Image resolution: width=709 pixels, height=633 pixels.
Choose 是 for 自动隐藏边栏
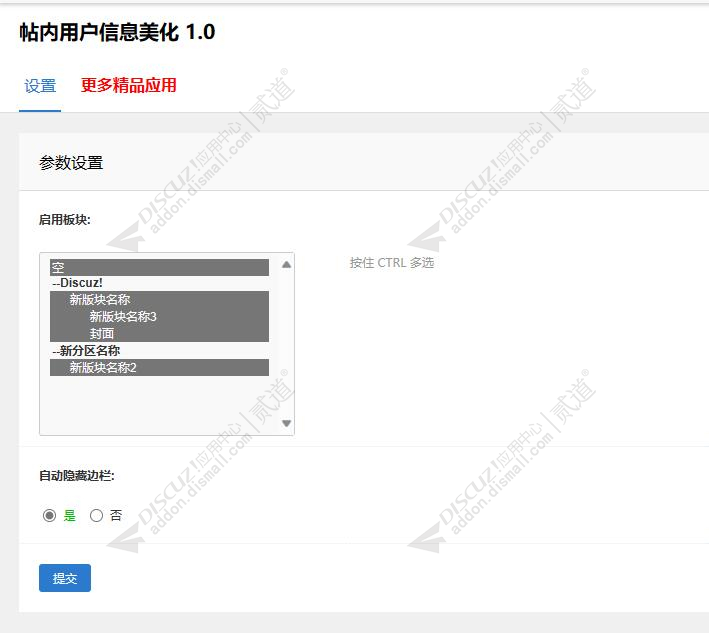[x=49, y=515]
